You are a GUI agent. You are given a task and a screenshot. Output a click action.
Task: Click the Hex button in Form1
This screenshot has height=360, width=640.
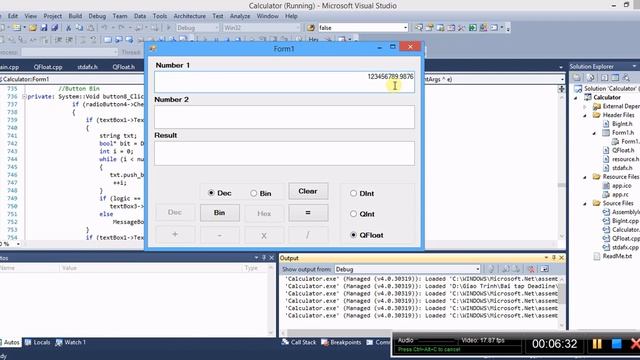[264, 213]
